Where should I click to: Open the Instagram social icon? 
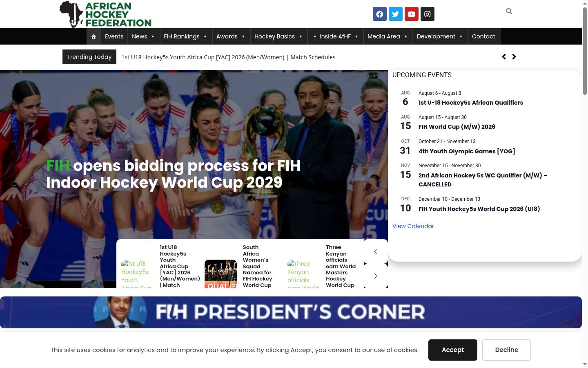(x=428, y=14)
